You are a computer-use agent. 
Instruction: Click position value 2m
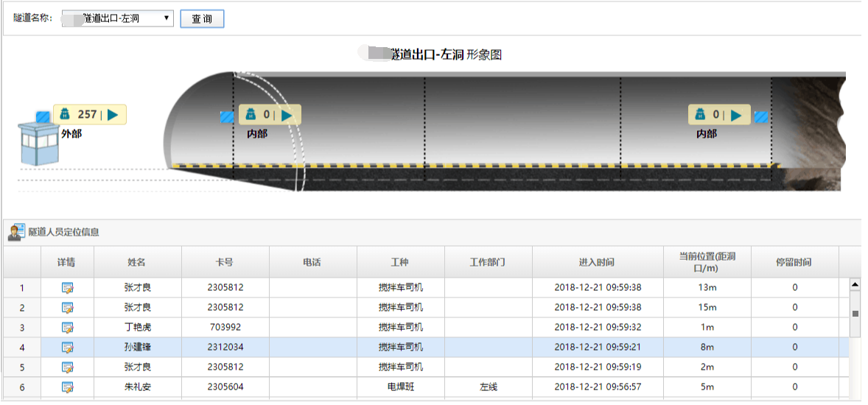pos(707,367)
